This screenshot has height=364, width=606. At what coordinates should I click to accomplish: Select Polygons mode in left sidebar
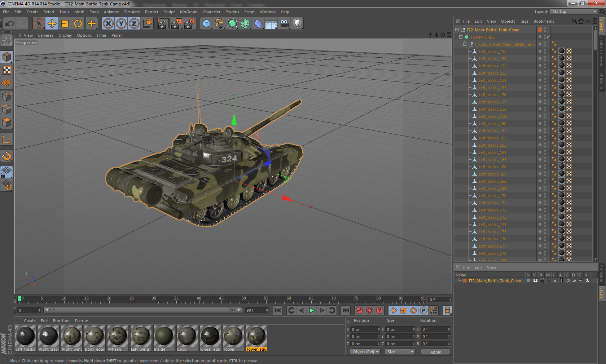(x=7, y=123)
